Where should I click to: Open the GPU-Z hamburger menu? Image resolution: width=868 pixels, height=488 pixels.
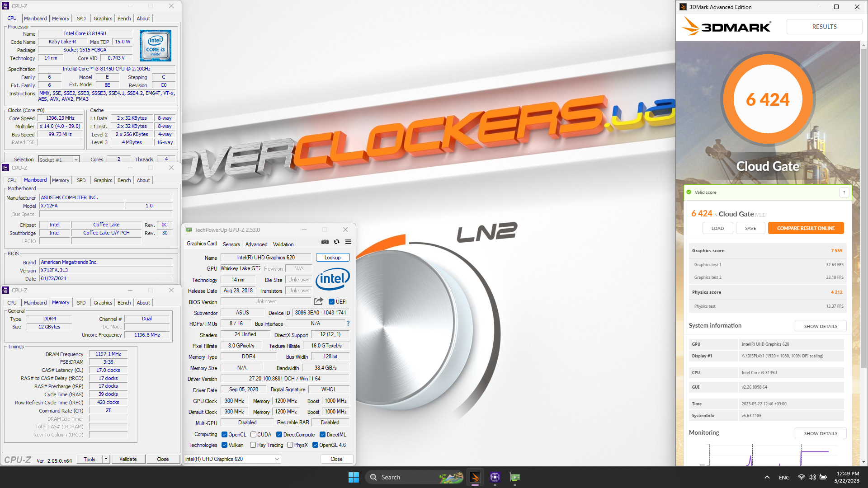pos(348,242)
